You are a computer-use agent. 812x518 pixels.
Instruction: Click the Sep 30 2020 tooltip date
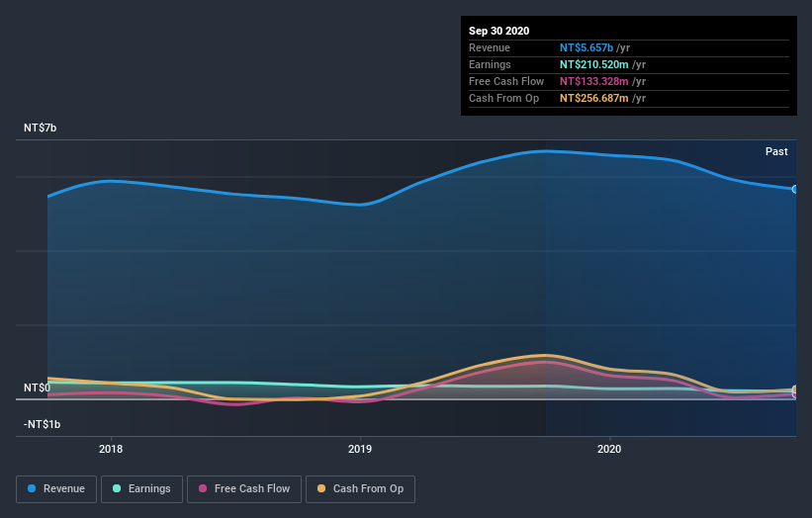click(499, 31)
